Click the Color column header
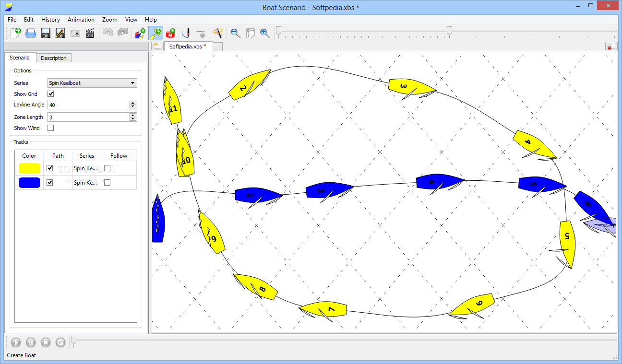The image size is (622, 364). 29,156
